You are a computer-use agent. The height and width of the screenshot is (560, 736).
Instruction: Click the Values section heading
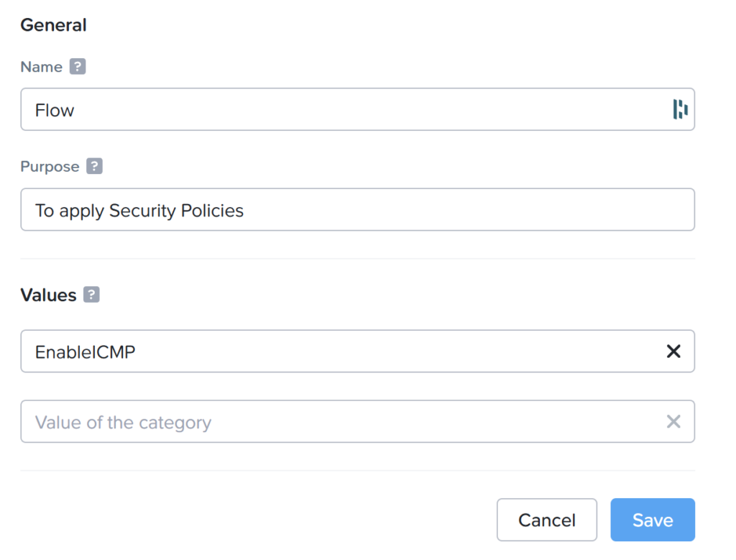pyautogui.click(x=48, y=295)
